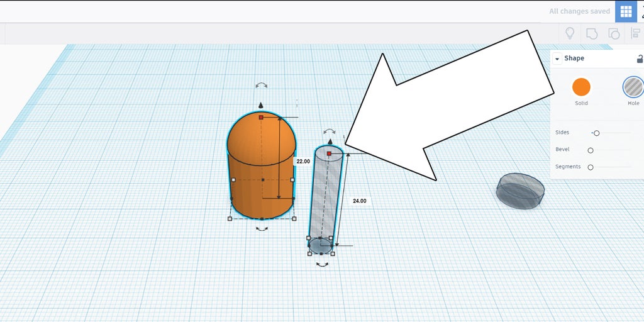Viewport: 644px width, 322px height.
Task: Click the black lift cone above the hole cylinder
Action: click(x=330, y=142)
